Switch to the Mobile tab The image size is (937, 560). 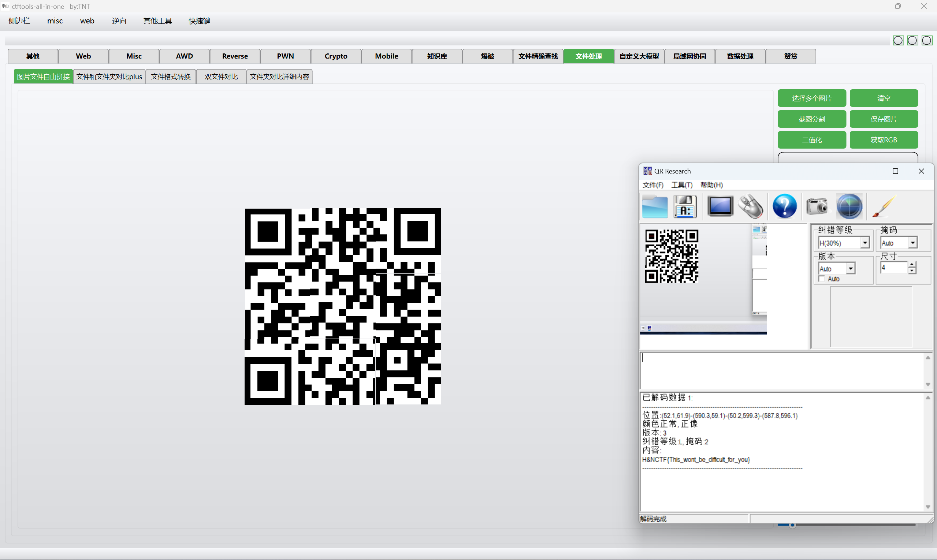tap(387, 56)
